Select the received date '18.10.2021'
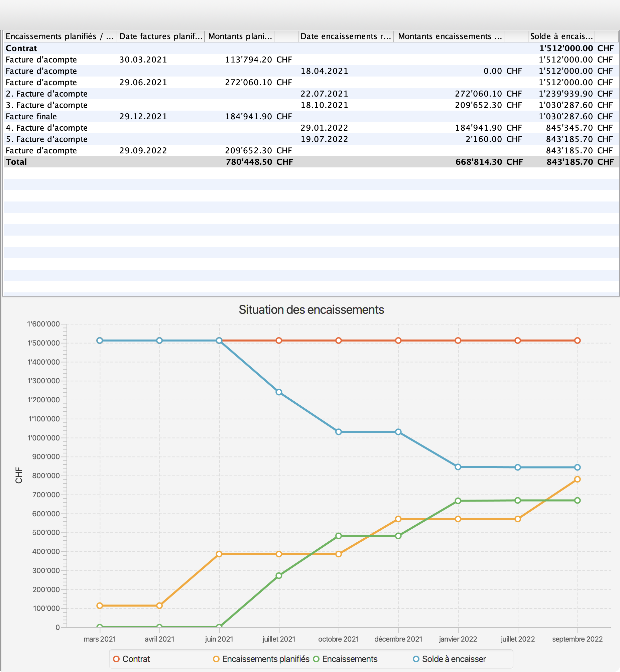 coord(325,105)
